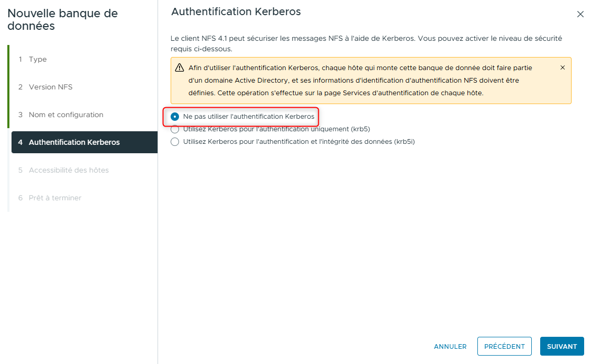Screen dimensions: 592x364
Task: Click the green completed-steps progress bar
Action: (x=8, y=87)
